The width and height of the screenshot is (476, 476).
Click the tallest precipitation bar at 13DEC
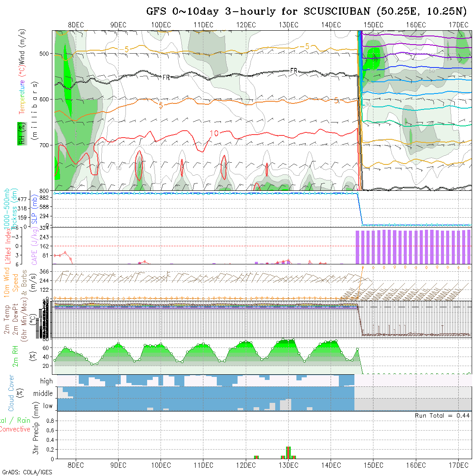(x=289, y=453)
